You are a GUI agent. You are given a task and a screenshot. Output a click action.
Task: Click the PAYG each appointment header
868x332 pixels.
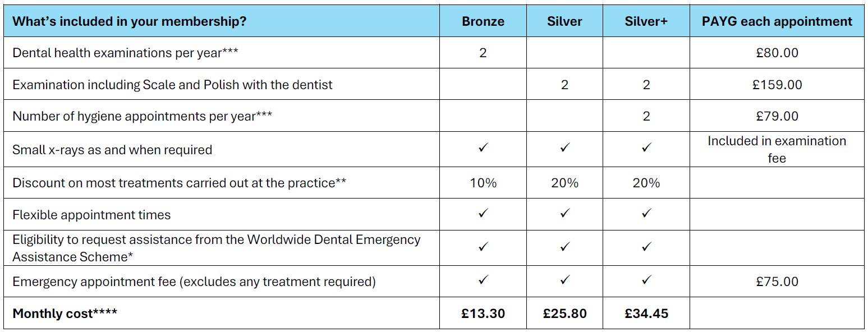tap(777, 22)
